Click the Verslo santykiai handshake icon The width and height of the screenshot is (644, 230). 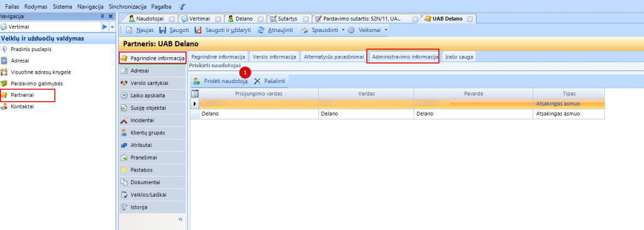pyautogui.click(x=125, y=83)
